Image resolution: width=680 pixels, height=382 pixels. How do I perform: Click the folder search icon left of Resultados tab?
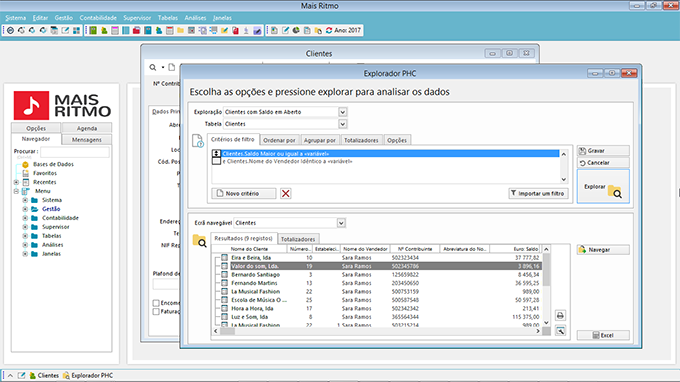(x=199, y=241)
